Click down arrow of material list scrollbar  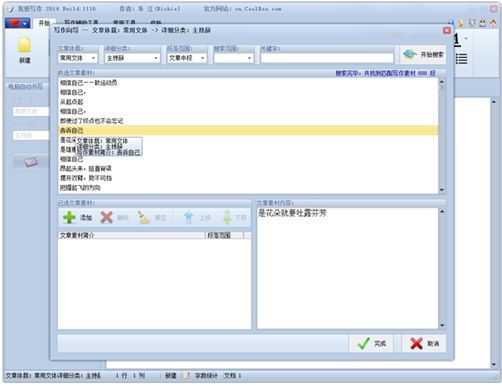click(442, 190)
